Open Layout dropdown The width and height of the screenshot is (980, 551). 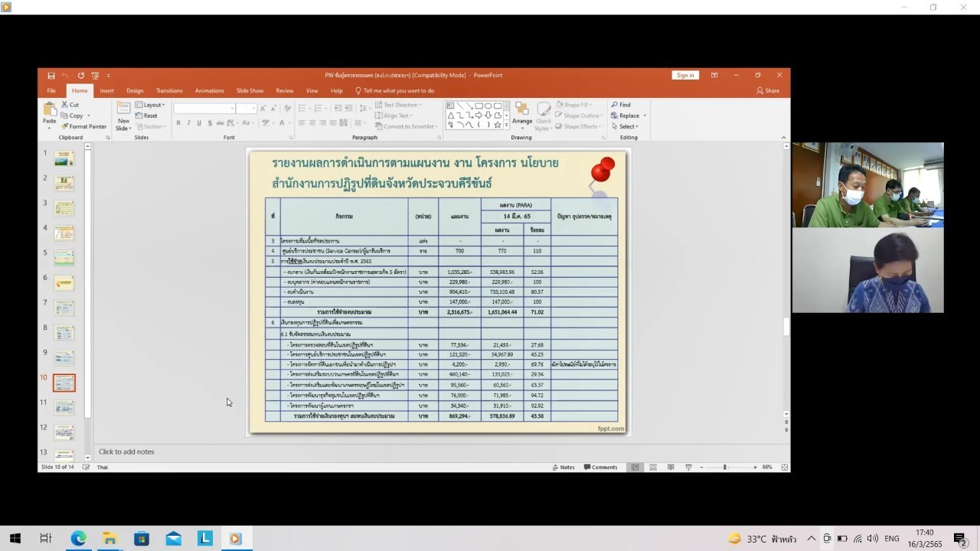point(150,105)
